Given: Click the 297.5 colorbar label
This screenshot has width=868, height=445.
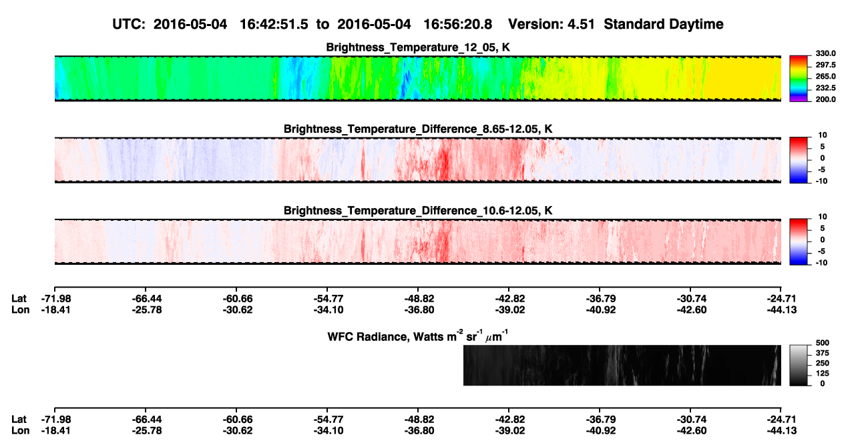Looking at the screenshot, I should 827,65.
